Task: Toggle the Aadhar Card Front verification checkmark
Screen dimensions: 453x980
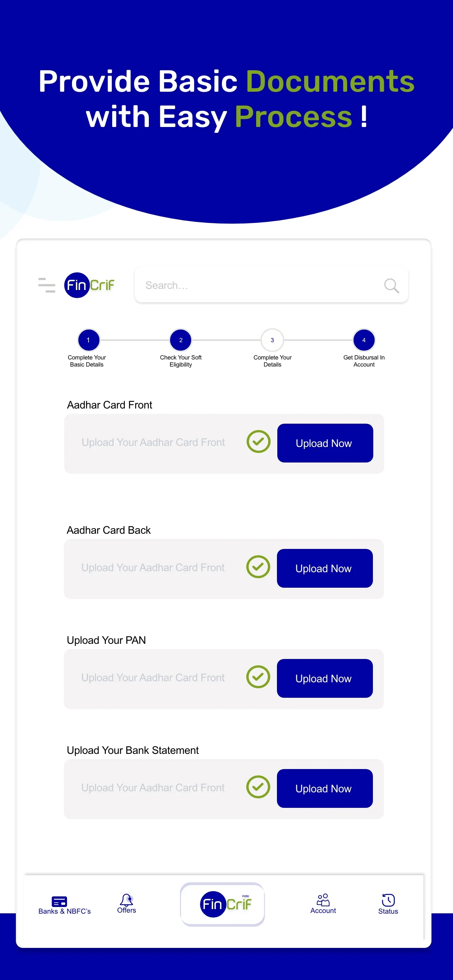Action: [258, 442]
